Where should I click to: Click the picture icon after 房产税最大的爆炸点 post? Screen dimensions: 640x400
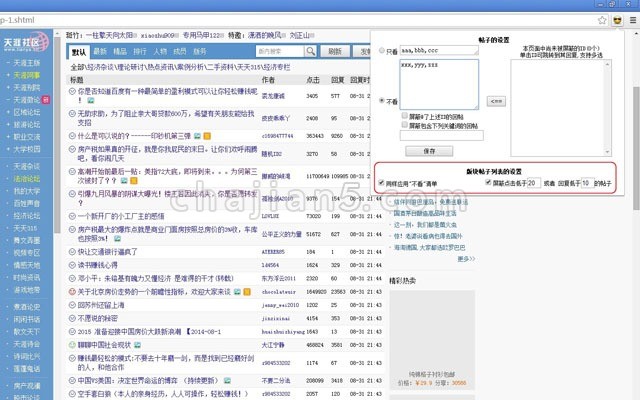117,238
